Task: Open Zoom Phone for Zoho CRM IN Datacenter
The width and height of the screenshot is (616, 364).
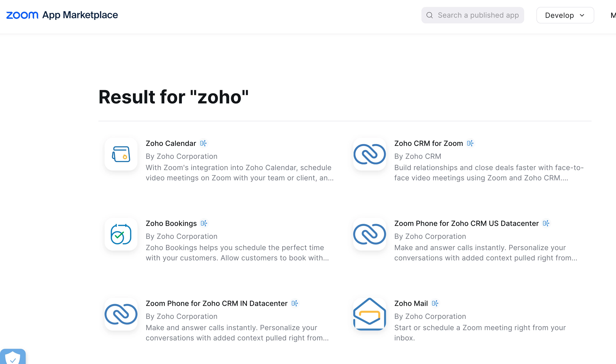Action: pos(216,303)
